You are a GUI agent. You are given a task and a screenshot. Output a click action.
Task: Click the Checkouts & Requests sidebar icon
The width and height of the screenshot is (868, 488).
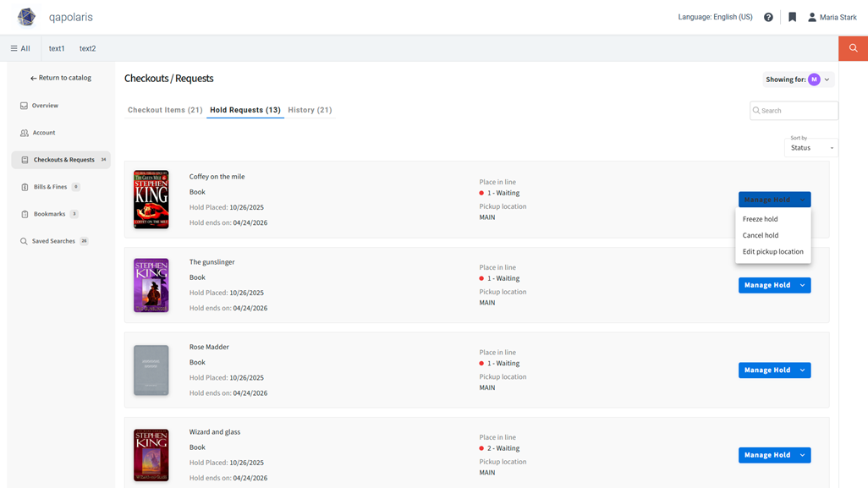pos(25,160)
